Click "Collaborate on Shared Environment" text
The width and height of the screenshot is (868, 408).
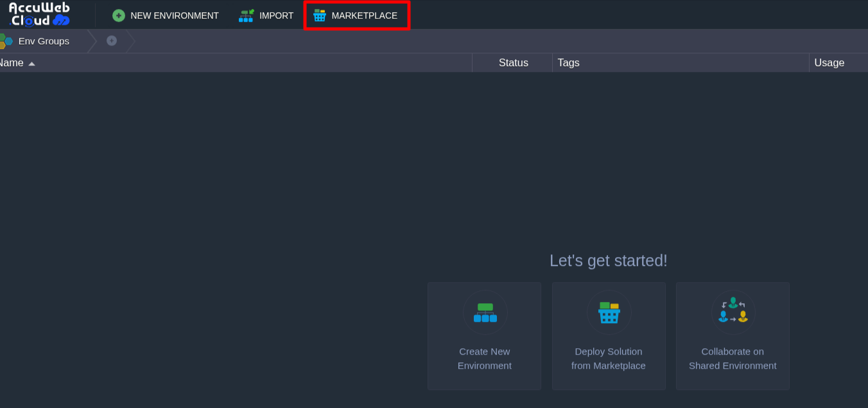[733, 359]
